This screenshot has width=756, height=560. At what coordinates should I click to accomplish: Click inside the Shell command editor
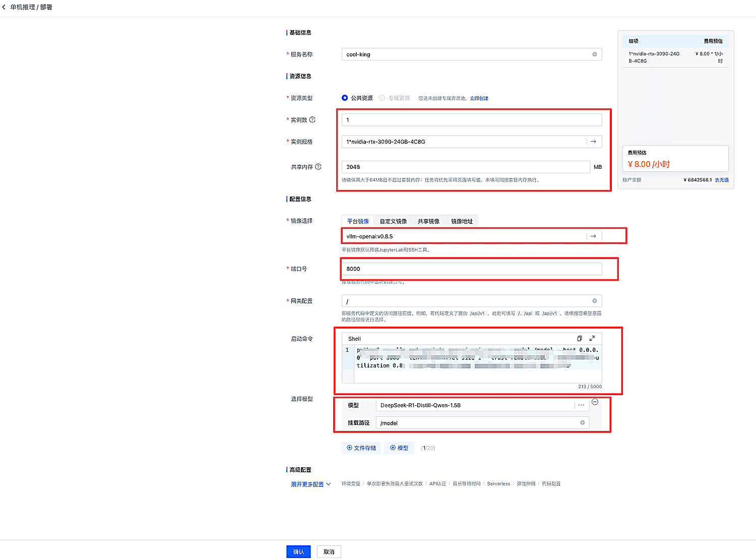point(477,364)
